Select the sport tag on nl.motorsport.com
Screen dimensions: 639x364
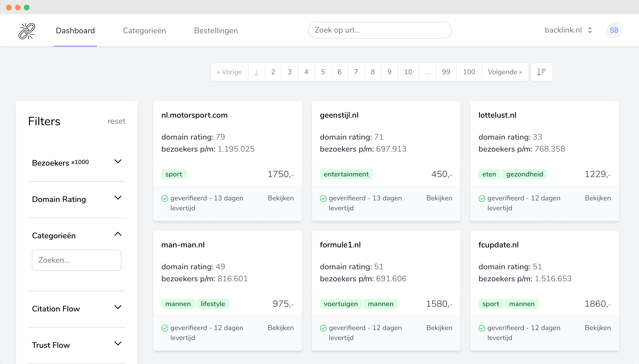[x=173, y=174]
